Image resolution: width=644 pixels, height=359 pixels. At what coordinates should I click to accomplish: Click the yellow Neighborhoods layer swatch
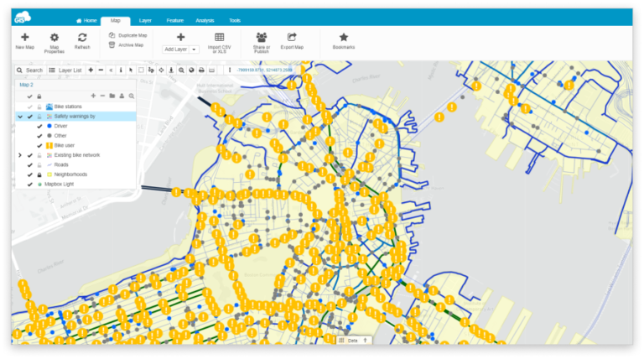(x=49, y=174)
